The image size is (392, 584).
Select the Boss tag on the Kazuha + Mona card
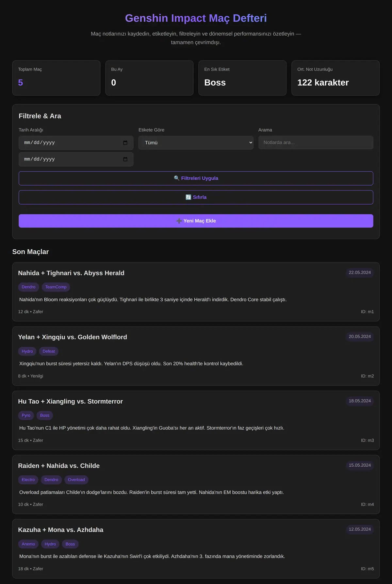[70, 544]
